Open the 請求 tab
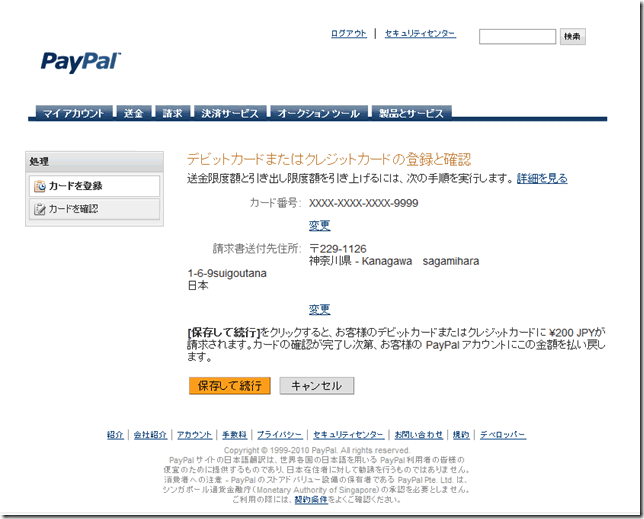 click(172, 113)
